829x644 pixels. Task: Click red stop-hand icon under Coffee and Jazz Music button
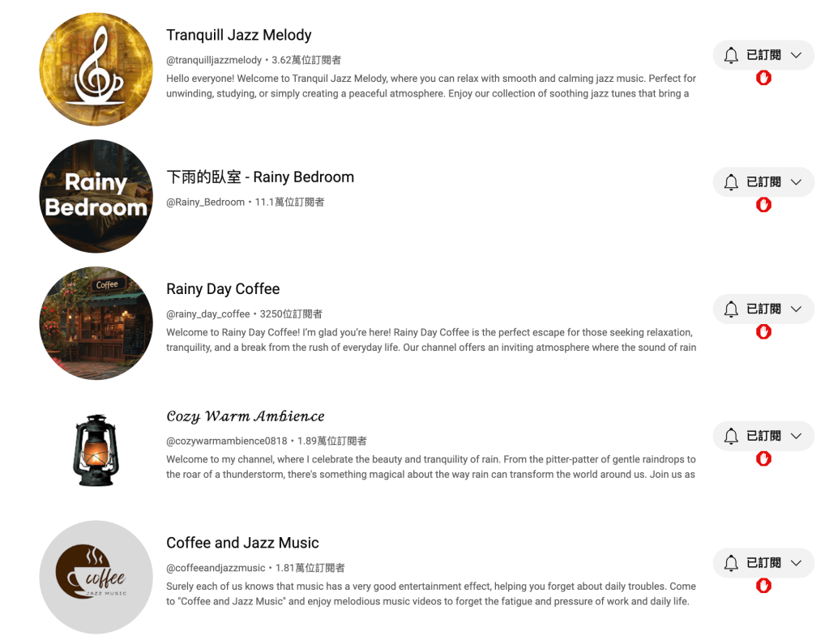pos(763,586)
